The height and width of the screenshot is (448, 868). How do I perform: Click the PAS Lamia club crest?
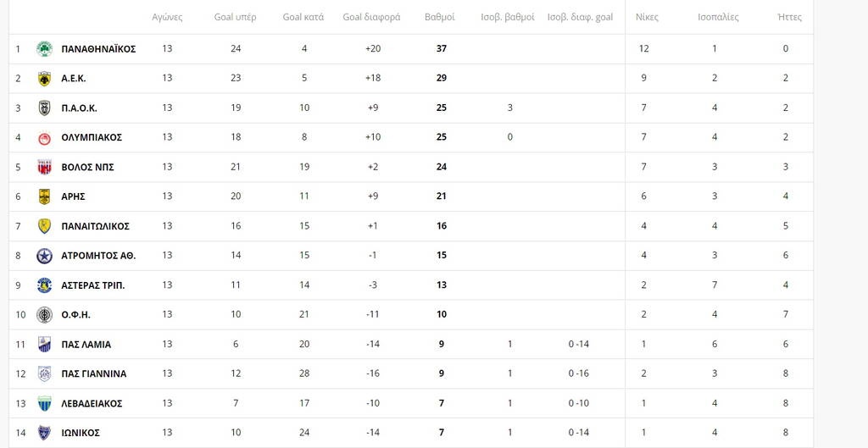(x=44, y=345)
